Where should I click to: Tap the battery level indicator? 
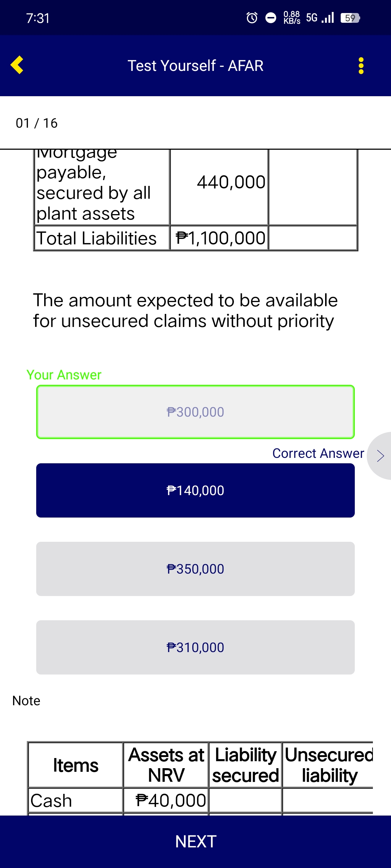(350, 18)
